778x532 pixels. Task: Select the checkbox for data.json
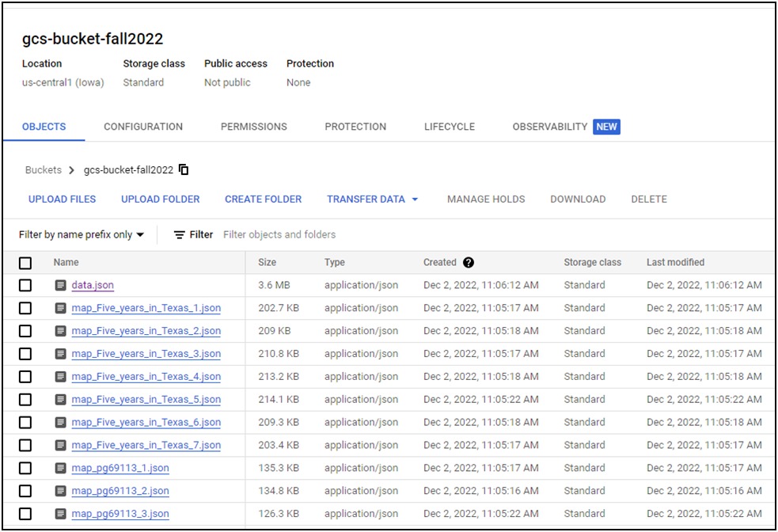coord(25,285)
